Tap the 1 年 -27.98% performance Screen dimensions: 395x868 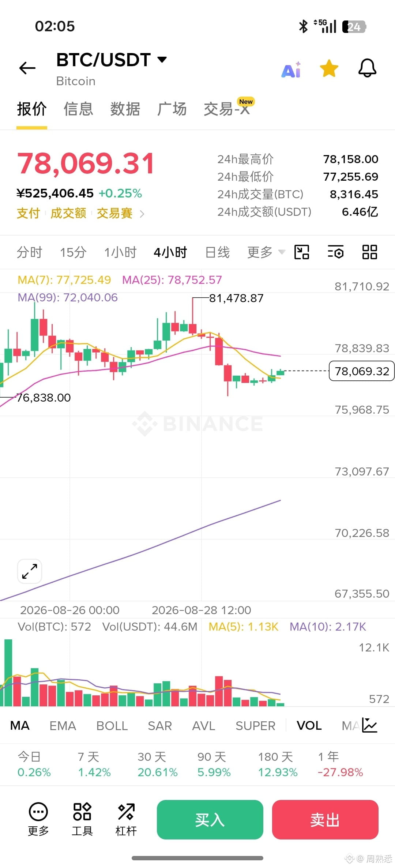point(341,764)
